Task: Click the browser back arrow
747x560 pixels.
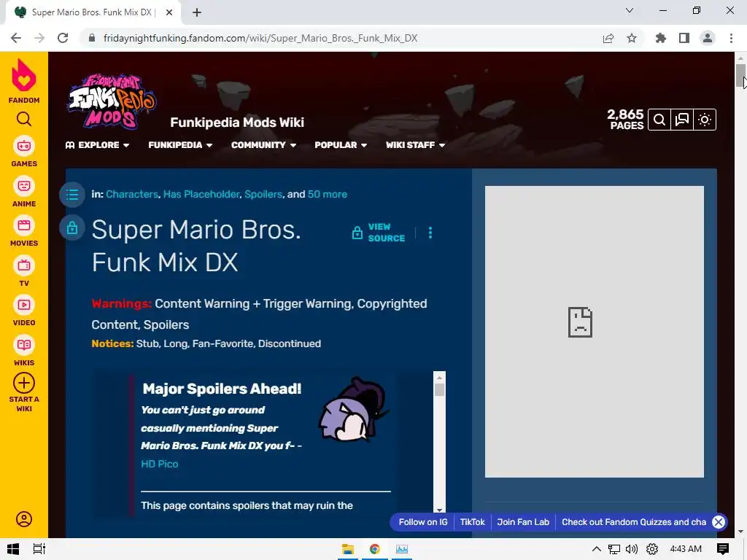Action: coord(16,38)
